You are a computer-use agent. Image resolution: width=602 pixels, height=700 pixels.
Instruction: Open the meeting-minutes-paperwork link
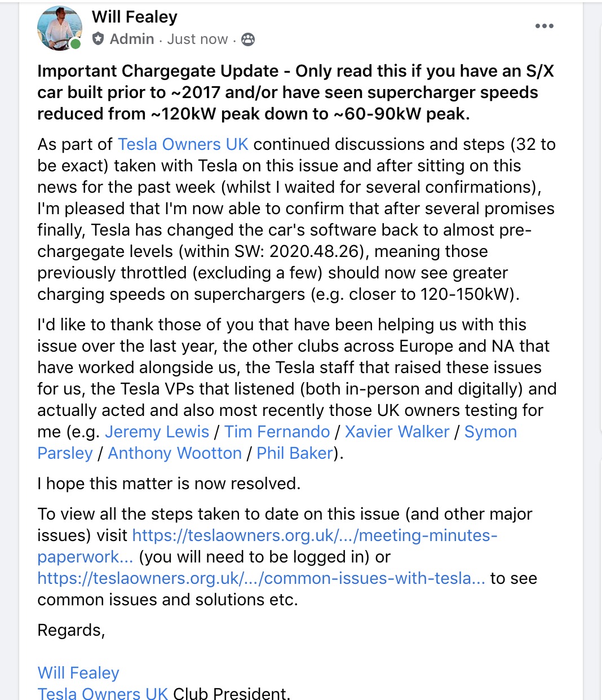315,535
